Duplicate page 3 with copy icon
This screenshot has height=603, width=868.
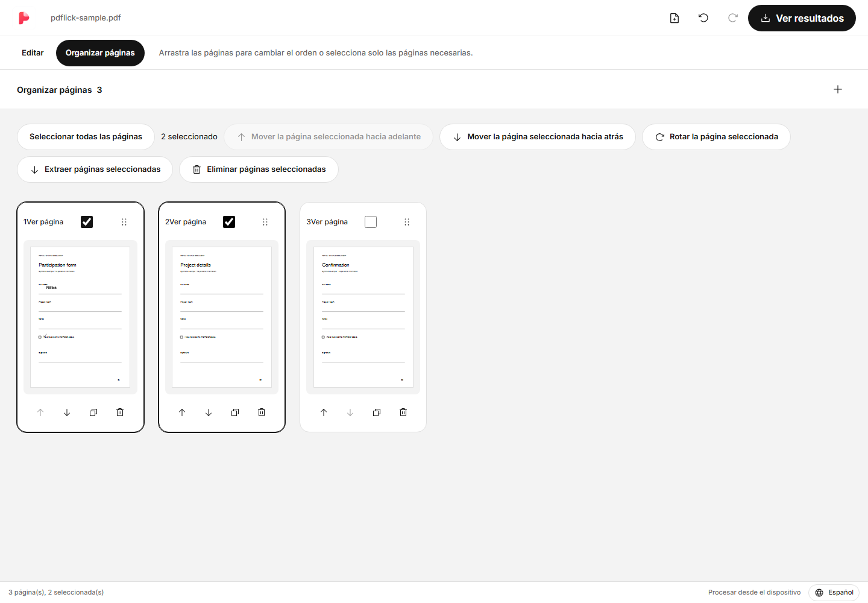tap(377, 412)
